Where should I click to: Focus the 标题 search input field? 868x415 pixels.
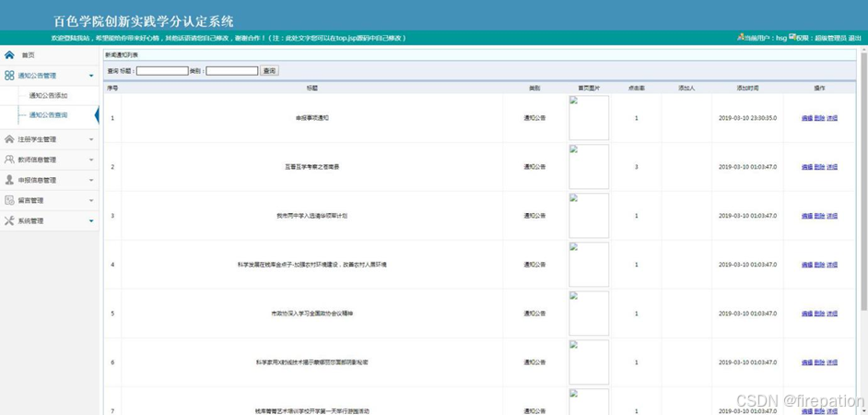coord(163,71)
